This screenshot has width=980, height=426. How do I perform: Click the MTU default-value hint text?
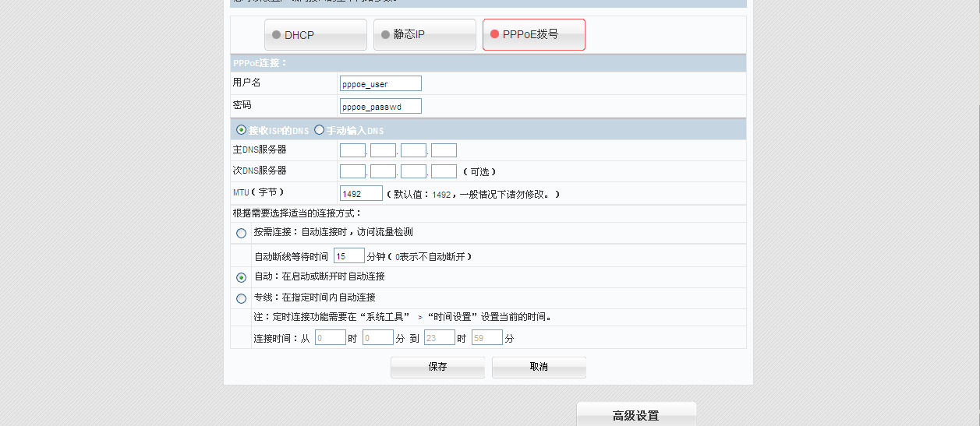(473, 193)
